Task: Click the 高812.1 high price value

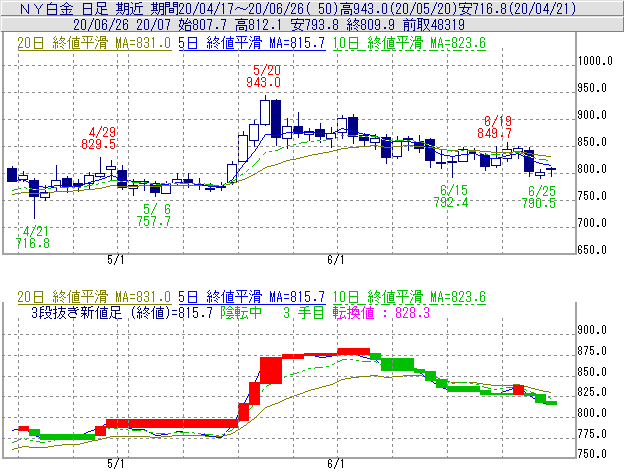Action: (258, 25)
